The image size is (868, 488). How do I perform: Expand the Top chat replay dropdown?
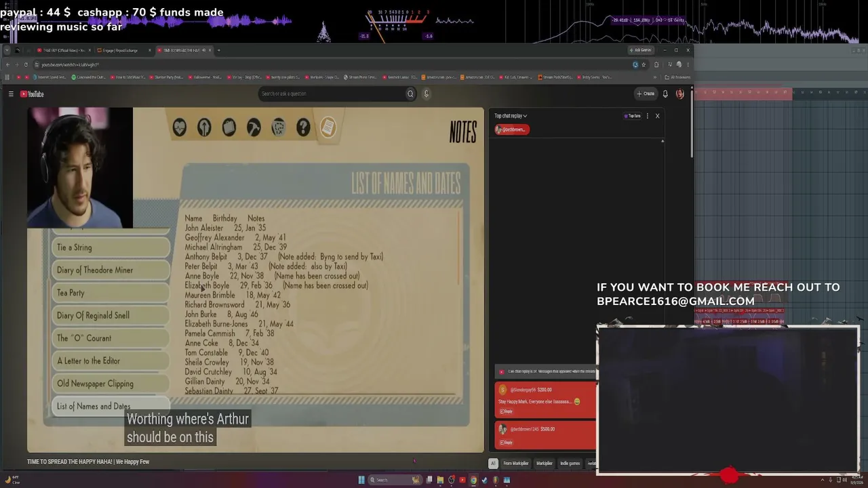511,116
